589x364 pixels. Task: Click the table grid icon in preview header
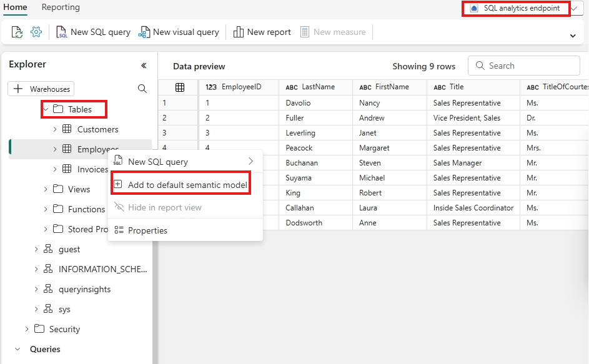(x=180, y=87)
